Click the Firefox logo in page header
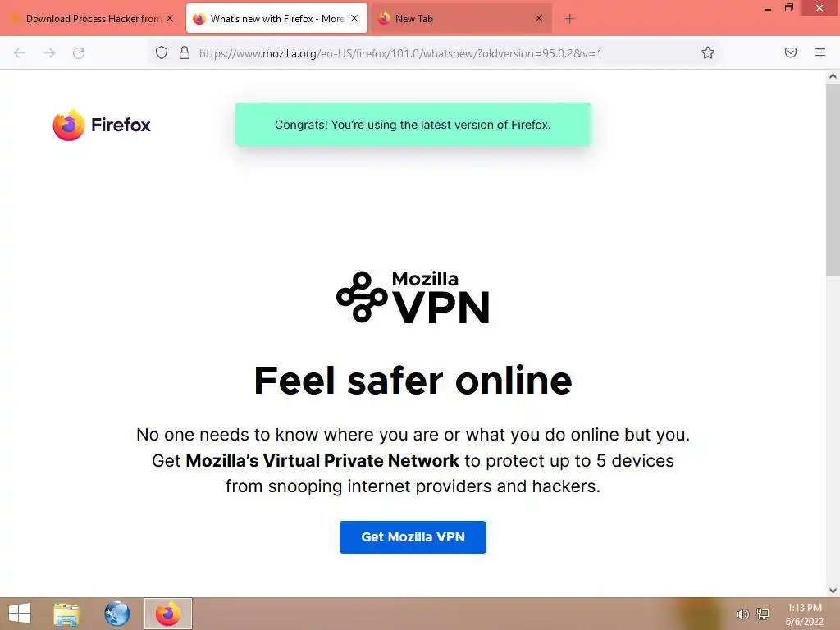 (102, 125)
